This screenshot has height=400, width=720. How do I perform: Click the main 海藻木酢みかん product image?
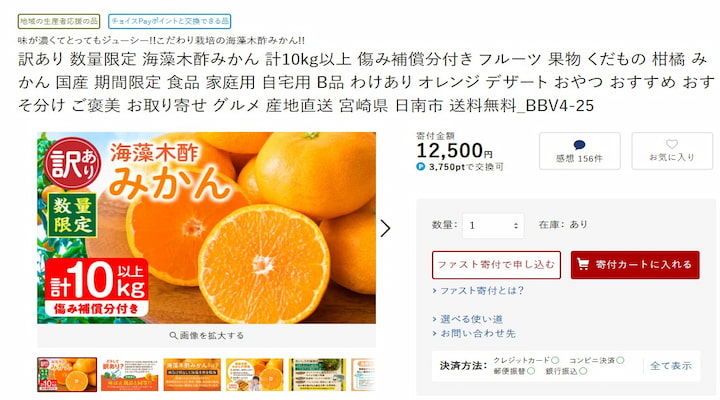click(x=206, y=228)
